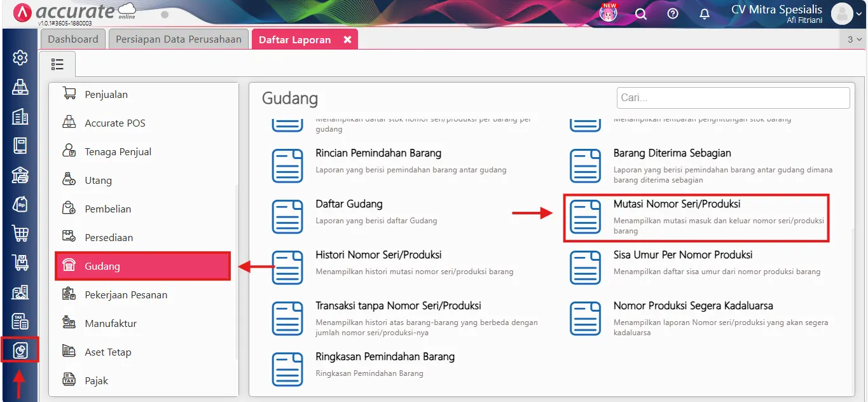
Task: Click the Cari search input field
Action: click(x=733, y=97)
